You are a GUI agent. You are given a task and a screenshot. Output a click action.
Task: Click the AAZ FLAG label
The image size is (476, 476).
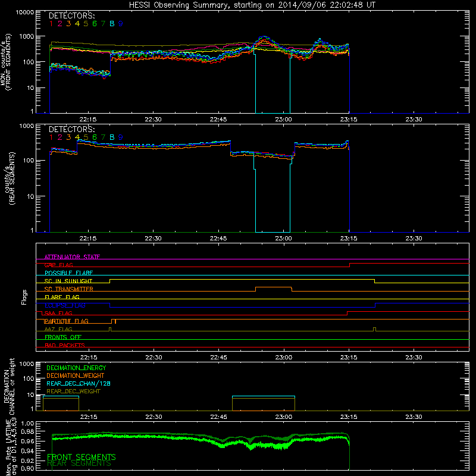(58, 329)
